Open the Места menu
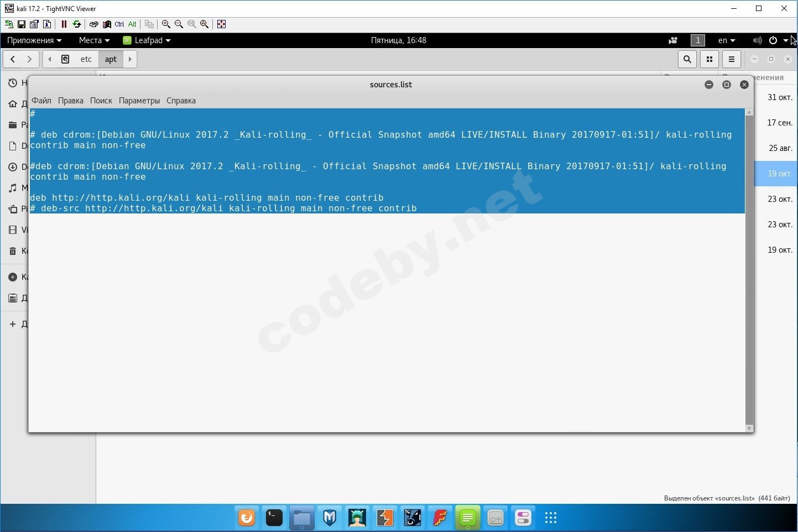Screen dimensions: 798x532 [94, 40]
